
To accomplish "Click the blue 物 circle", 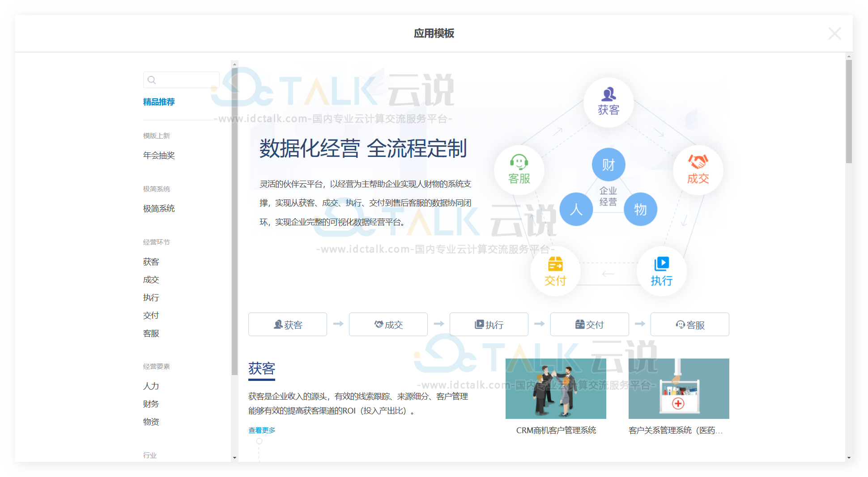I will coord(640,209).
